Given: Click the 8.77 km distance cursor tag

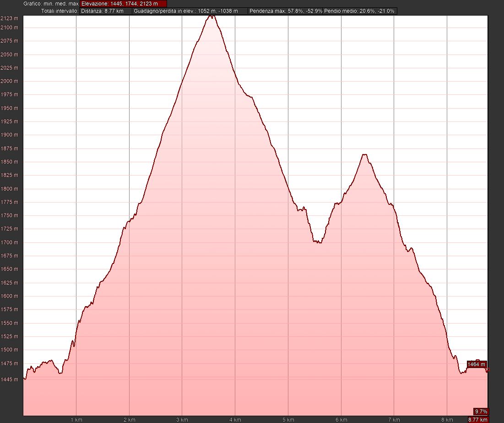Looking at the screenshot, I should click(x=477, y=419).
